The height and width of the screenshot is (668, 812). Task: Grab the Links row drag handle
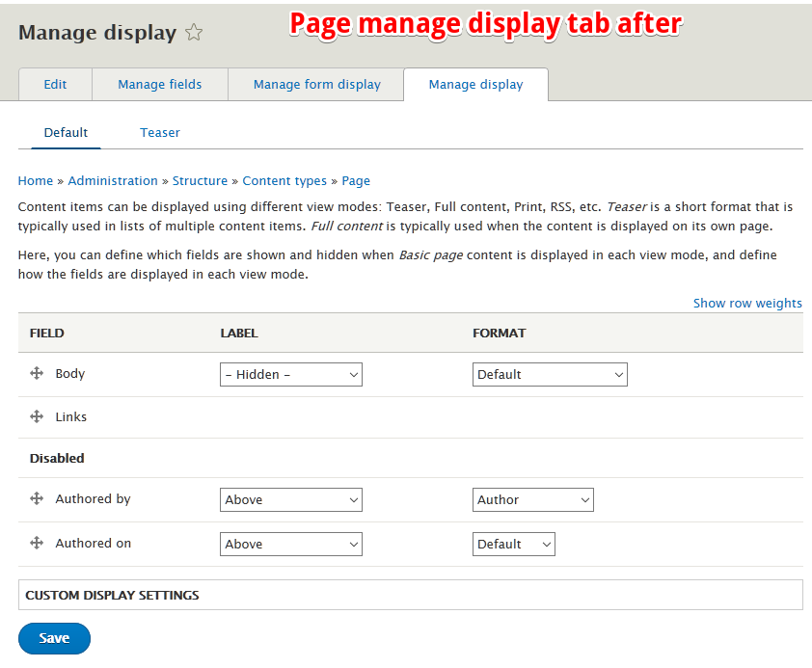37,416
